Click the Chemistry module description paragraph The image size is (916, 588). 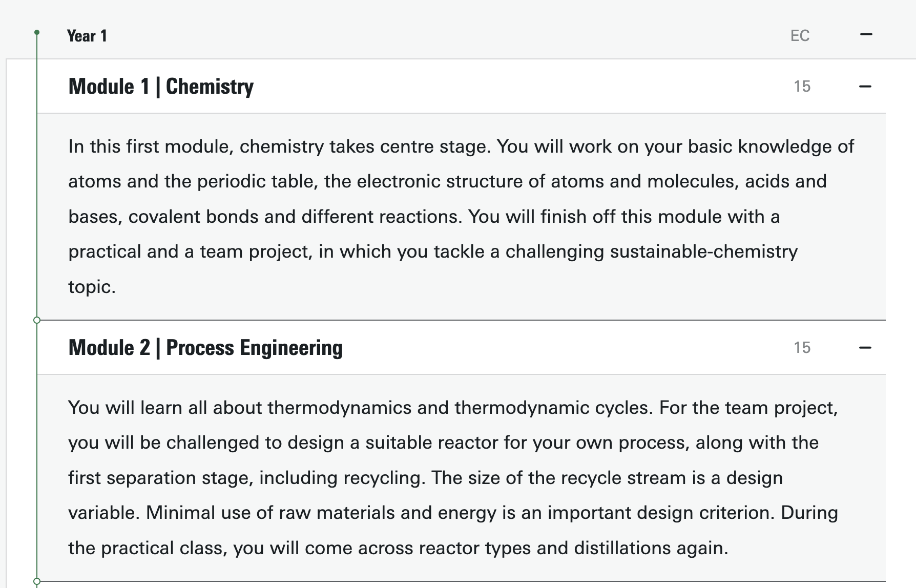click(x=461, y=217)
